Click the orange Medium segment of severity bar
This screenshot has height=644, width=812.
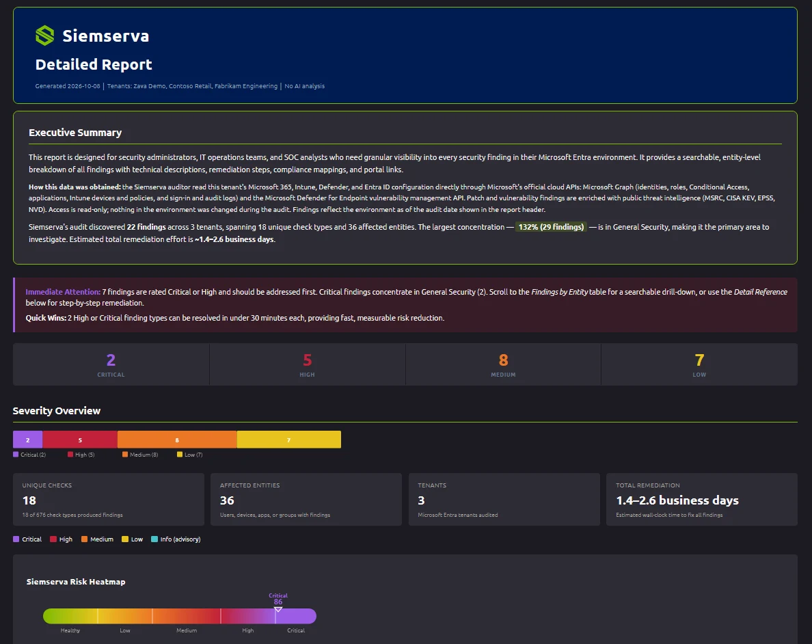point(177,440)
